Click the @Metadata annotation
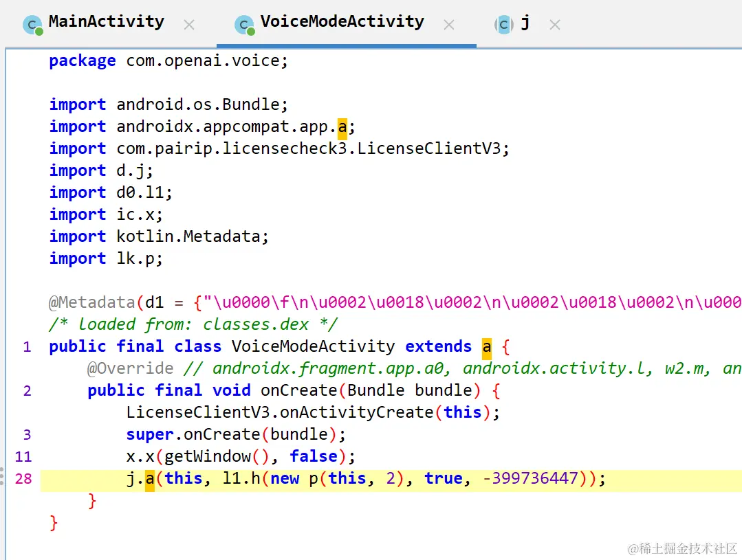 pos(91,302)
